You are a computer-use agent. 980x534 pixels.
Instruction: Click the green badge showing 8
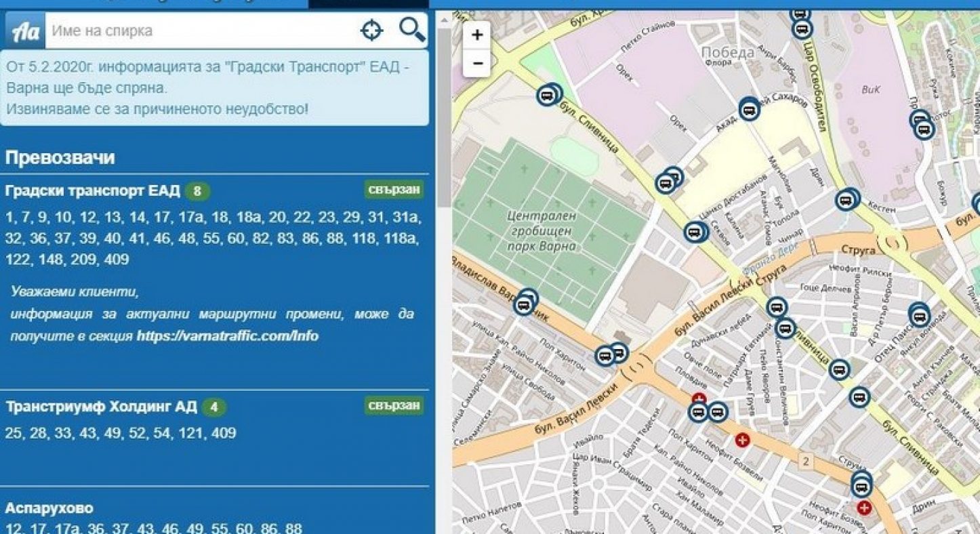click(x=197, y=192)
